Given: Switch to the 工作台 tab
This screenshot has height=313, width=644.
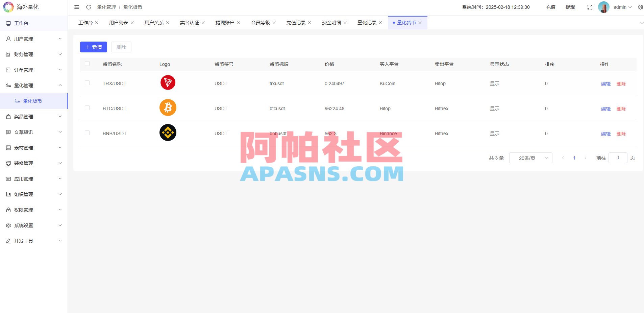Looking at the screenshot, I should click(x=85, y=22).
